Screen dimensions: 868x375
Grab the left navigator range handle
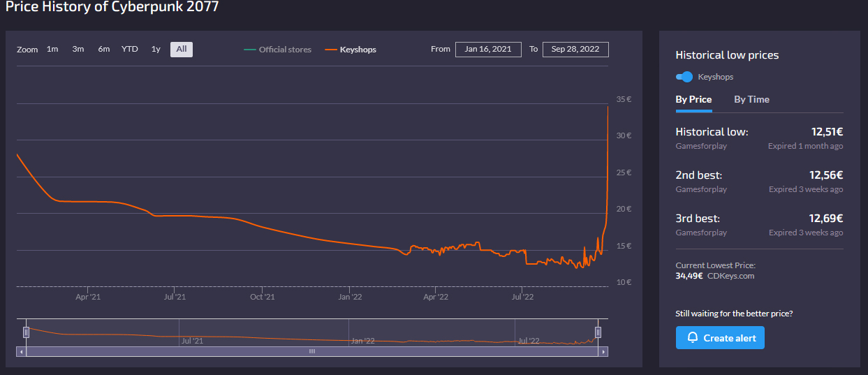point(26,332)
